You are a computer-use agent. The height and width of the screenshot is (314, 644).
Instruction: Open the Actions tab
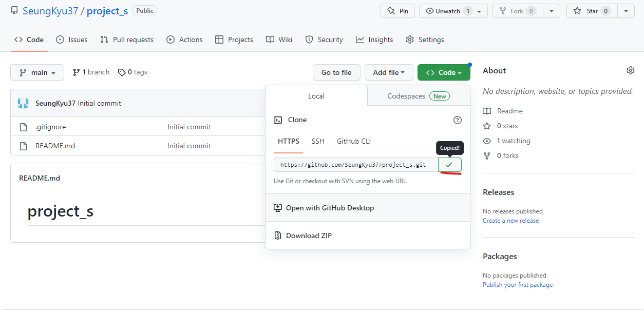(184, 40)
